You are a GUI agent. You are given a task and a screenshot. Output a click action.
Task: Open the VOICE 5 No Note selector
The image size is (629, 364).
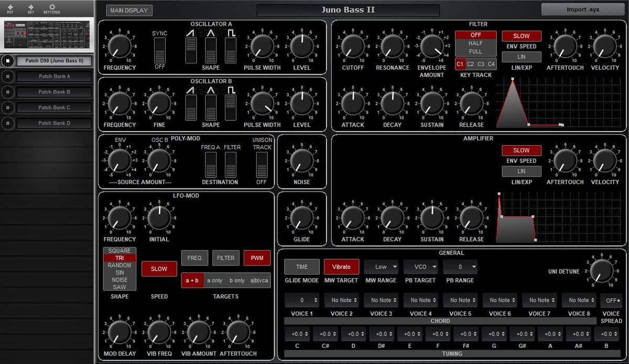[460, 300]
